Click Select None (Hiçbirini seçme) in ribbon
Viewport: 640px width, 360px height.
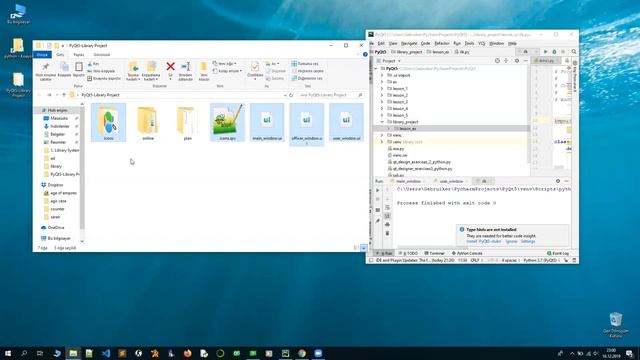(308, 71)
